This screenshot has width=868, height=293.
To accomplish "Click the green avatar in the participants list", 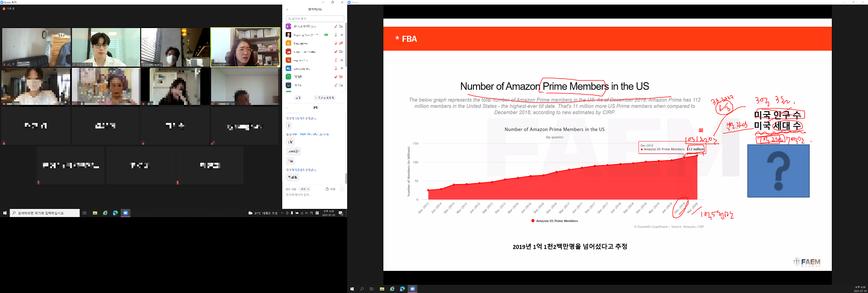I will 288,77.
